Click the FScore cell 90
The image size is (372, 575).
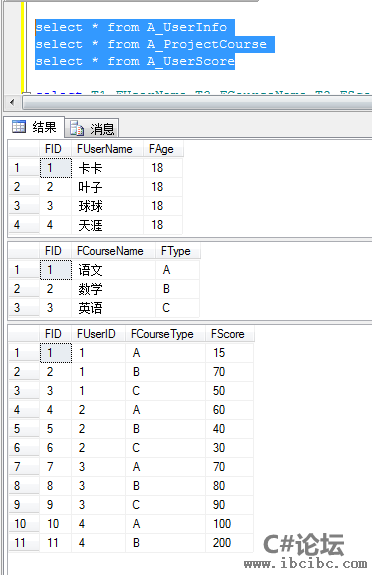(229, 505)
